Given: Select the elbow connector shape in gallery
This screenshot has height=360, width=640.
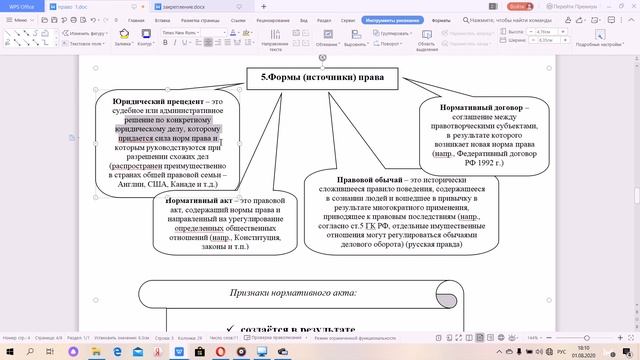Looking at the screenshot, I should pos(45,42).
